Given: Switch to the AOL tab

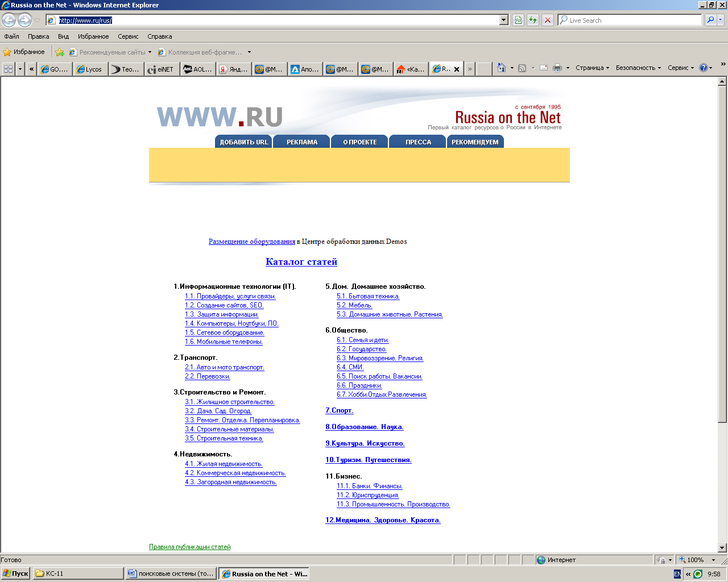Looking at the screenshot, I should pos(197,69).
